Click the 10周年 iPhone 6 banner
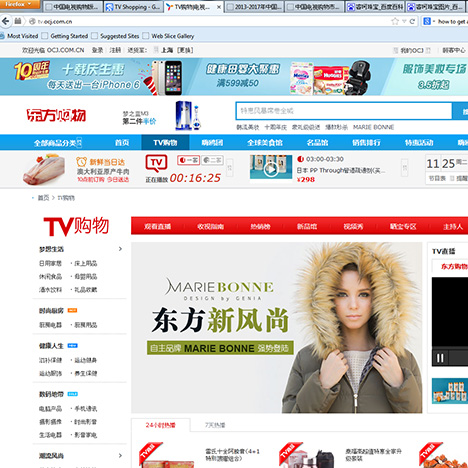 coord(97,77)
